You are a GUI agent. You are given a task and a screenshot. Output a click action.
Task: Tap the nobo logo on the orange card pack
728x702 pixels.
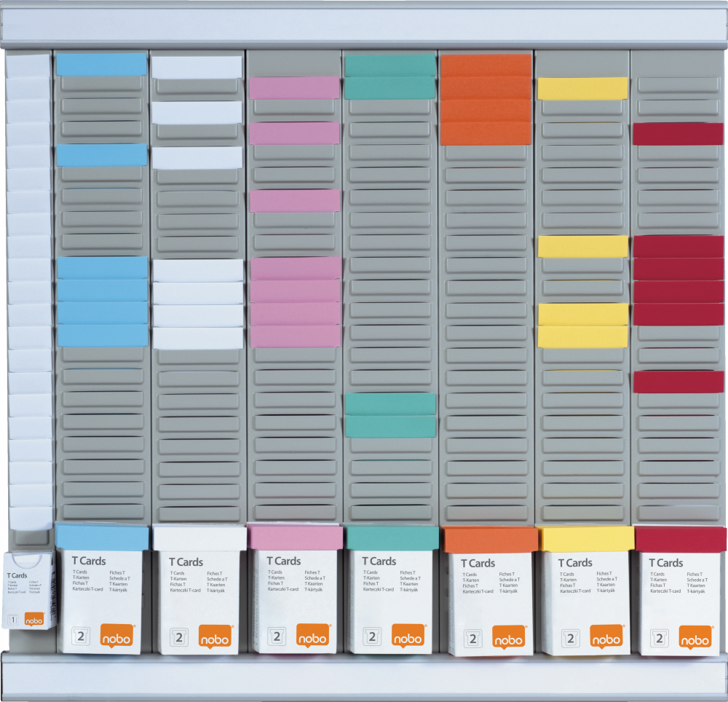[x=507, y=637]
